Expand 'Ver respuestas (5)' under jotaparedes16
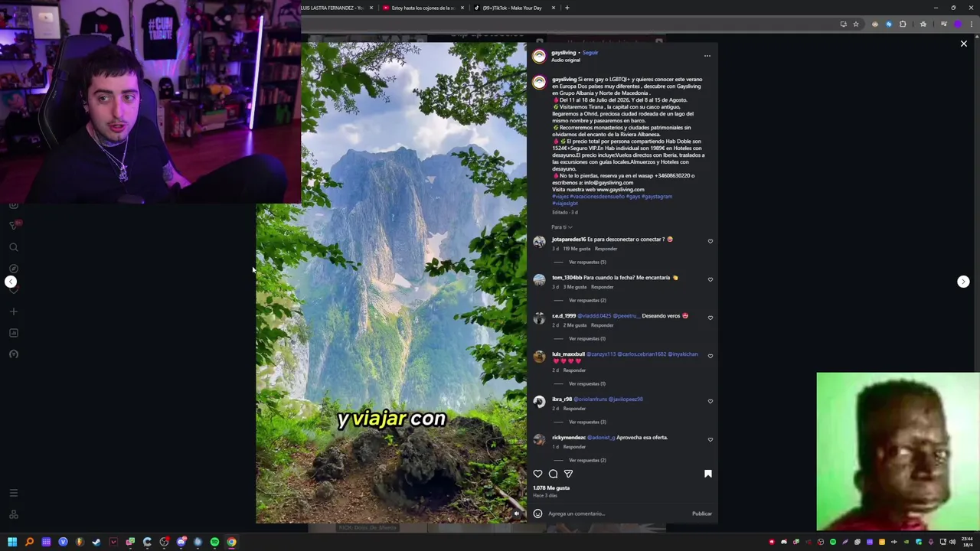980x551 pixels. (x=587, y=262)
